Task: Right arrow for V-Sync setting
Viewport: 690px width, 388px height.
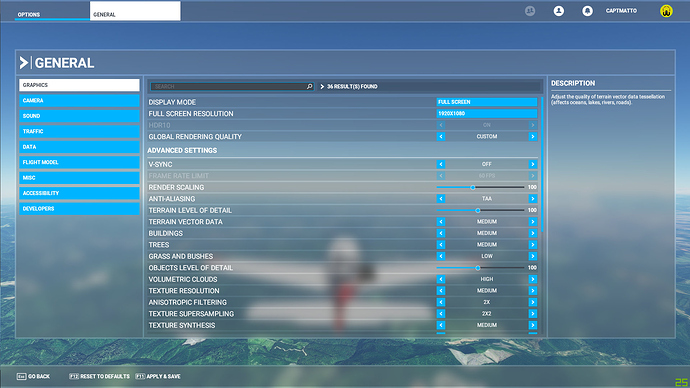Action: coord(532,164)
